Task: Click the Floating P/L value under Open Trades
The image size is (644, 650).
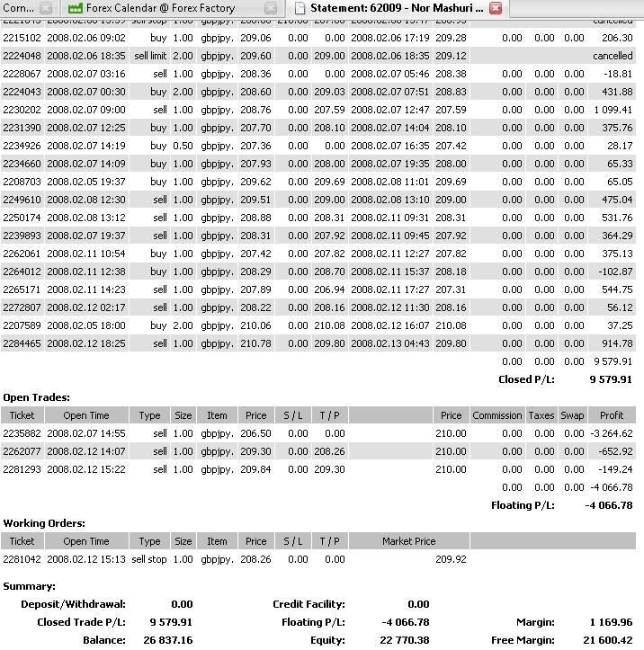Action: pos(610,505)
